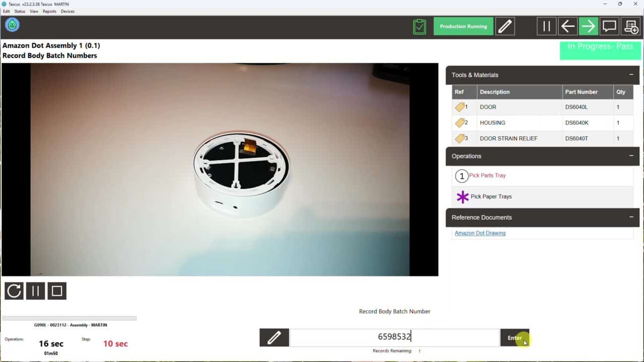This screenshot has height=362, width=644.
Task: Pause production with the top pause icon
Action: click(546, 26)
